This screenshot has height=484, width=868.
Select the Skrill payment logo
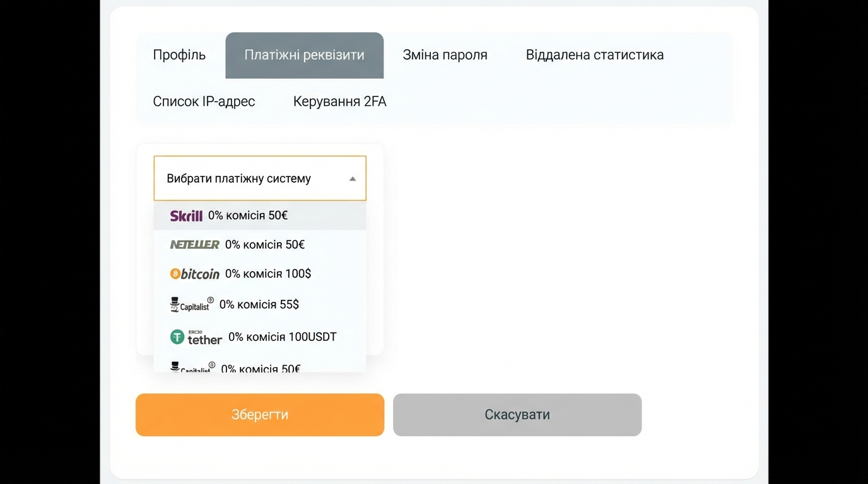(186, 215)
